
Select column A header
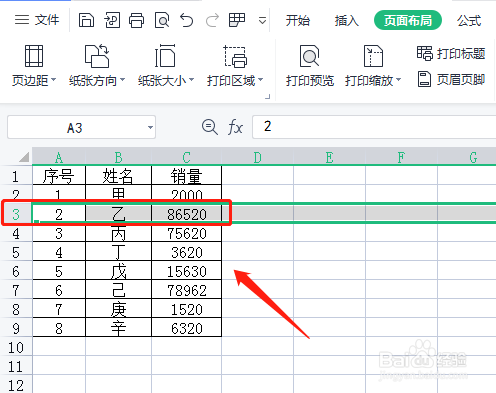coord(59,157)
